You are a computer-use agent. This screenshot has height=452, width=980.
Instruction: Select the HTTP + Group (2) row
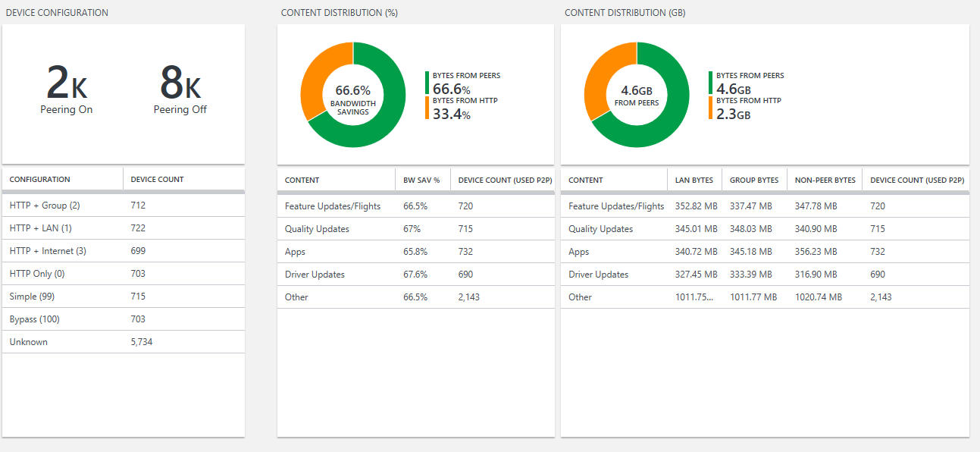click(123, 206)
